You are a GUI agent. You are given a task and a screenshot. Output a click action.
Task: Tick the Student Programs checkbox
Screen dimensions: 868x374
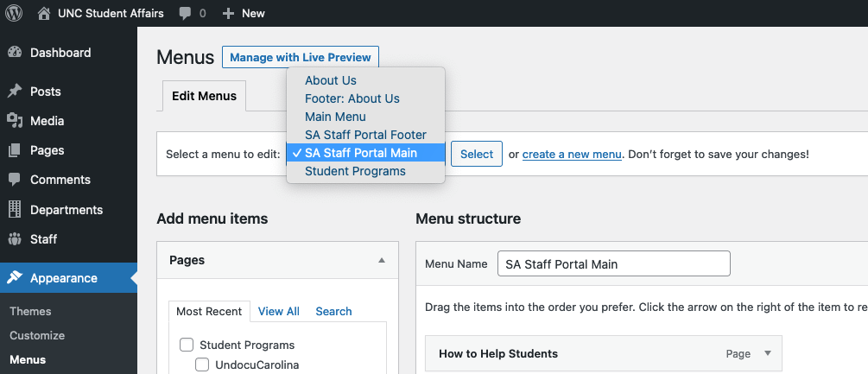coord(187,345)
